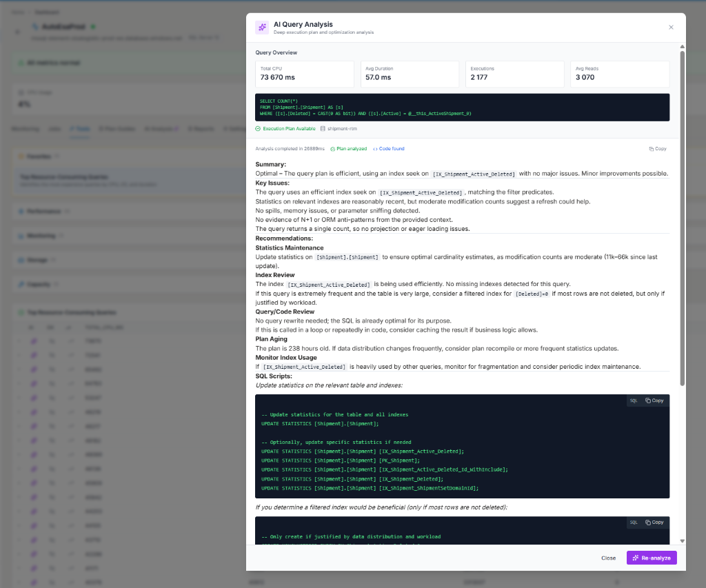The image size is (706, 588).
Task: Click the AI Query Analysis sparkle icon
Action: click(x=262, y=27)
